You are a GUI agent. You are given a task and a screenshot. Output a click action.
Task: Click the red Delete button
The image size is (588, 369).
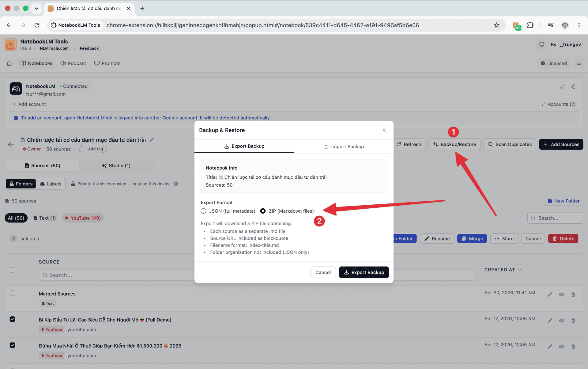coord(563,239)
